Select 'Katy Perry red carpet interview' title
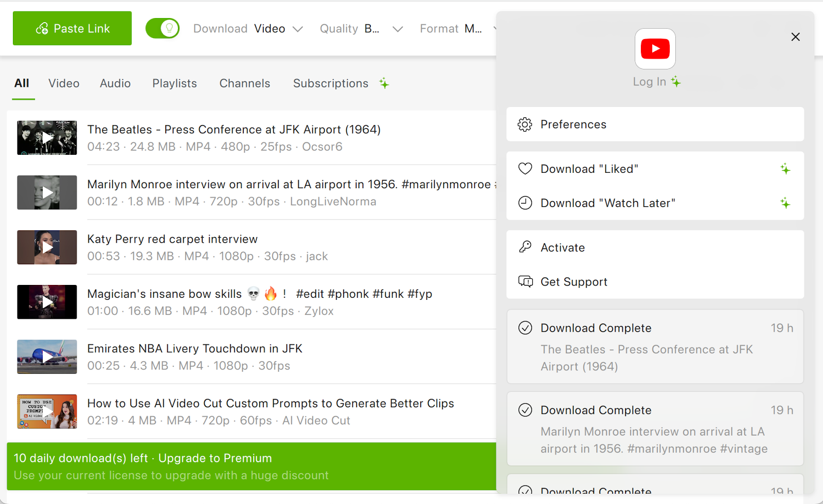Viewport: 823px width, 504px height. pyautogui.click(x=172, y=239)
